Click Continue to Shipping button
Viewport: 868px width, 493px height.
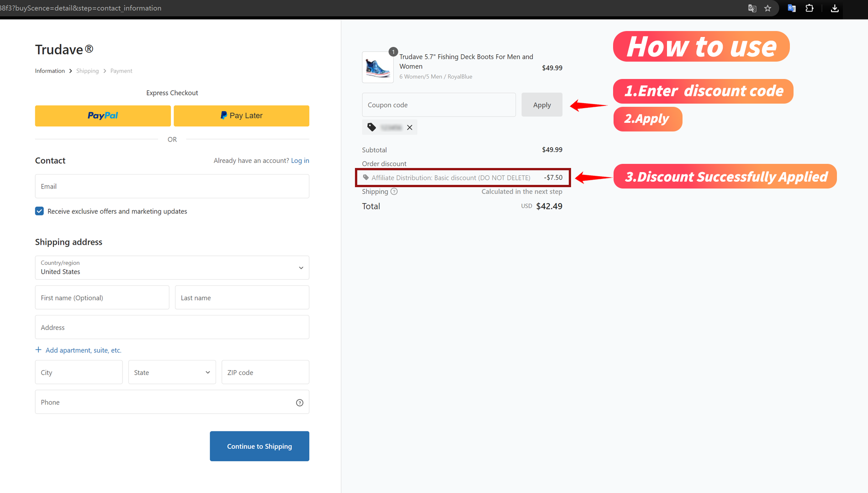(x=259, y=446)
